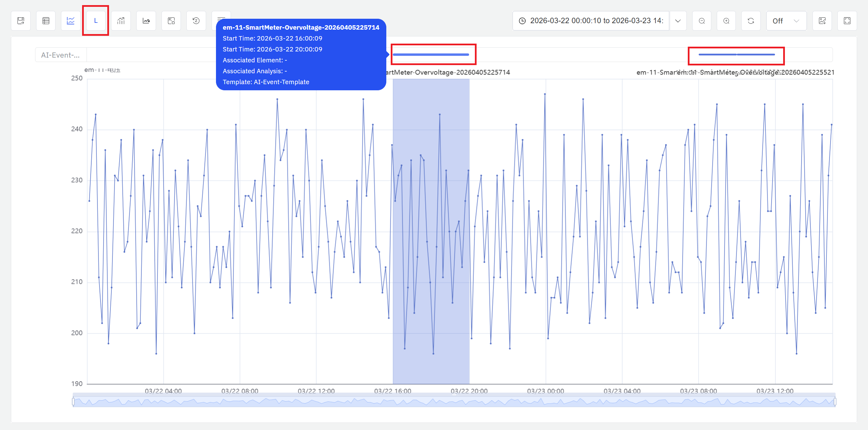Click the bar-and-trend chart icon
This screenshot has width=868, height=430.
(x=121, y=21)
